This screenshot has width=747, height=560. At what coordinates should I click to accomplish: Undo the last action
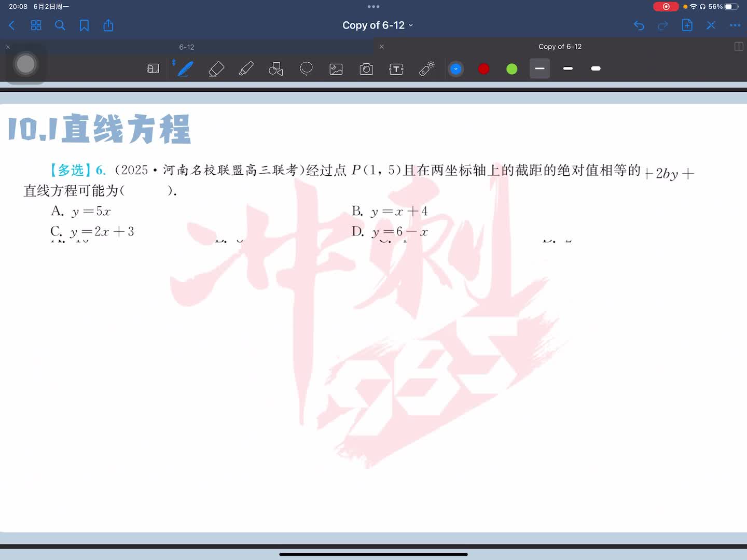[639, 25]
